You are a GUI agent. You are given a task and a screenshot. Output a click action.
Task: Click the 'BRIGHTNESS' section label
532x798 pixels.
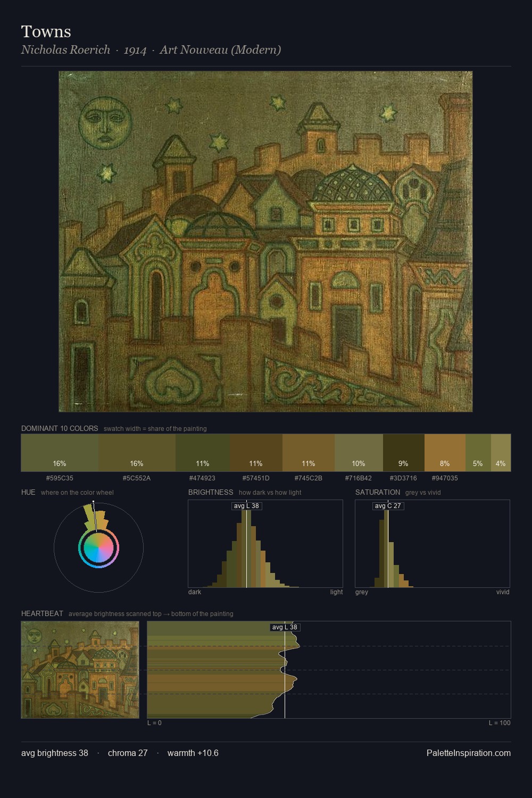[x=211, y=492]
